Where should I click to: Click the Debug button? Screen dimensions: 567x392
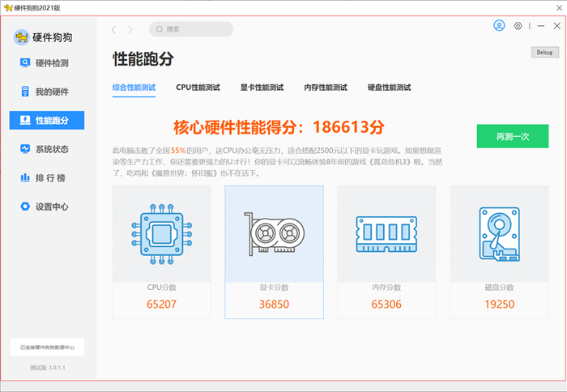(x=544, y=52)
